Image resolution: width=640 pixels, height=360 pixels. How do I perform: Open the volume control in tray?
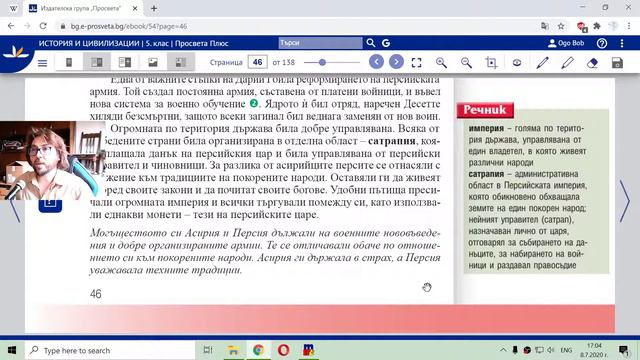(551, 350)
